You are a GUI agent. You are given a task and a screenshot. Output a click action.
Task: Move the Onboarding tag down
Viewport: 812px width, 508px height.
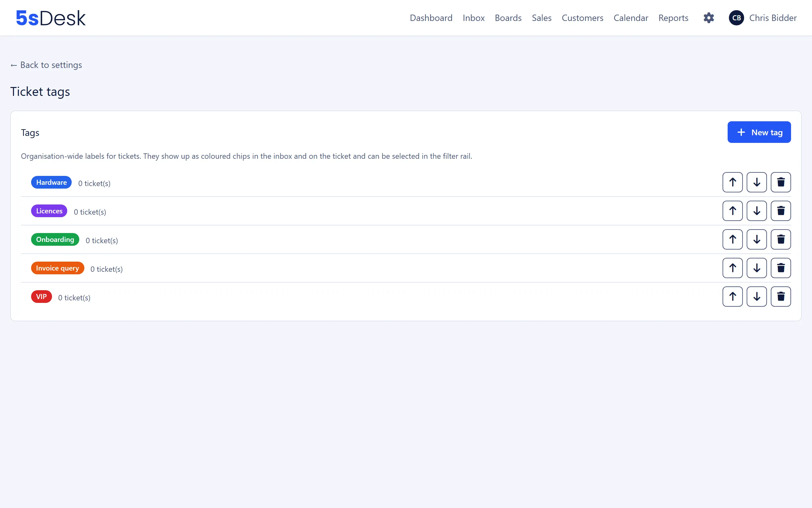tap(756, 239)
